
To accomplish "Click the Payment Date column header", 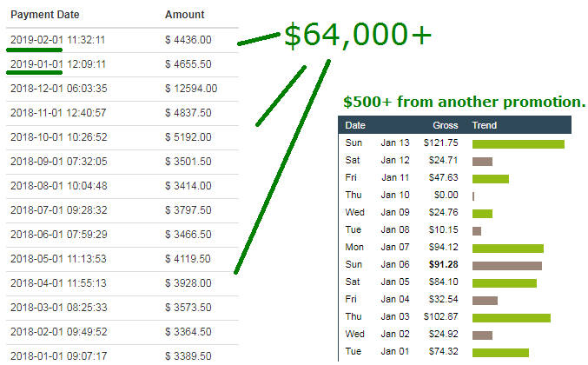I will point(45,15).
